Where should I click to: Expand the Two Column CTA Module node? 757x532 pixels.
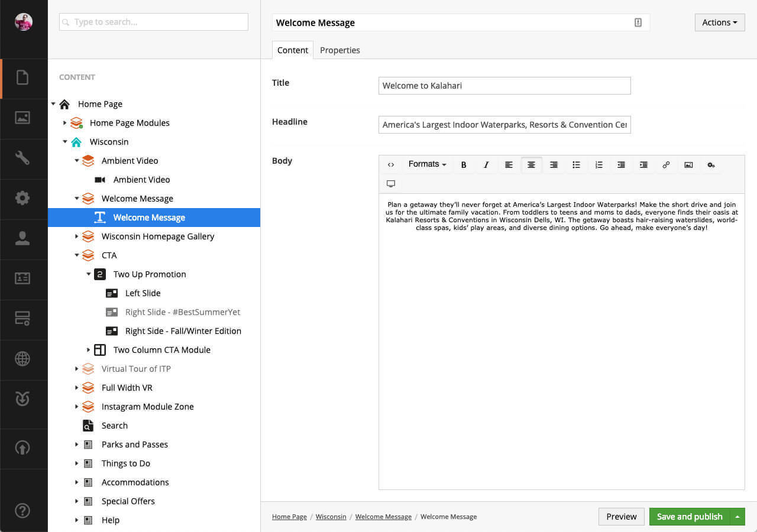89,350
